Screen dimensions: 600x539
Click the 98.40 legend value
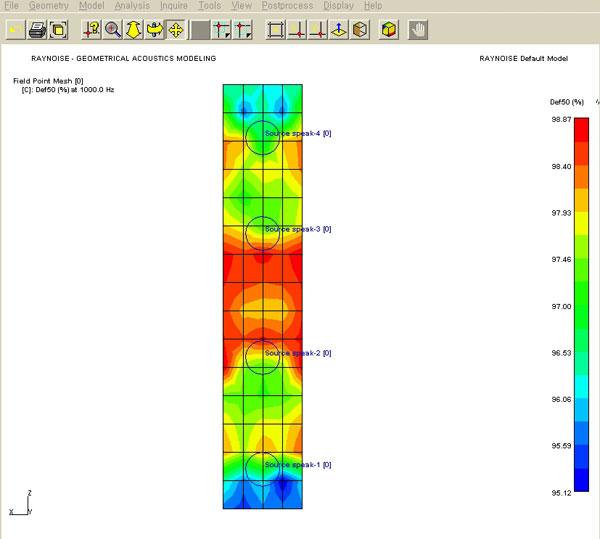point(561,166)
